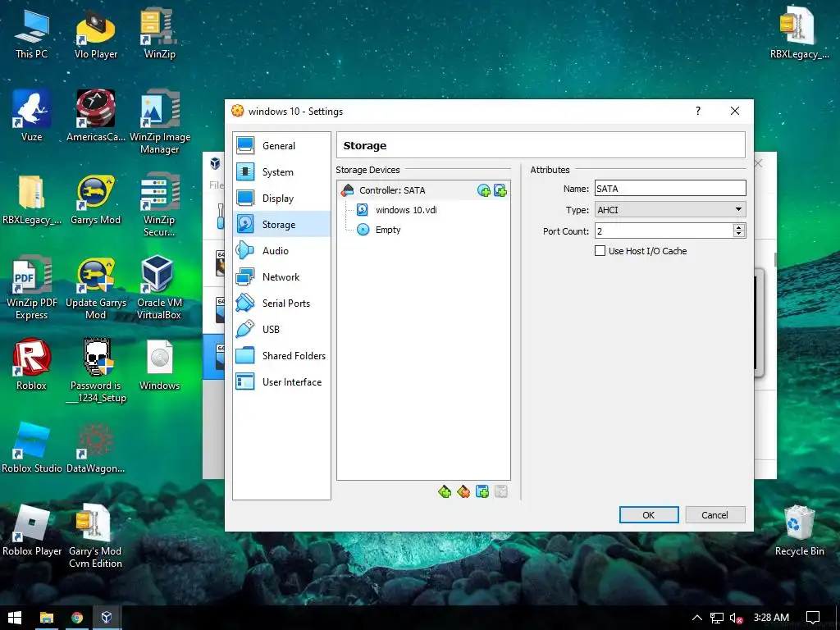The height and width of the screenshot is (630, 840).
Task: Click the Port Count number field
Action: click(x=664, y=231)
